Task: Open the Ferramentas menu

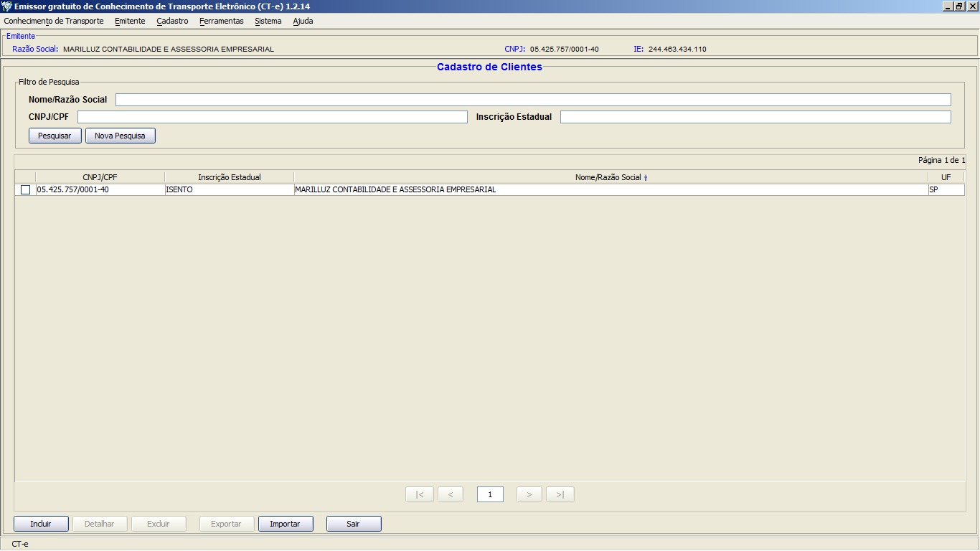Action: (222, 21)
